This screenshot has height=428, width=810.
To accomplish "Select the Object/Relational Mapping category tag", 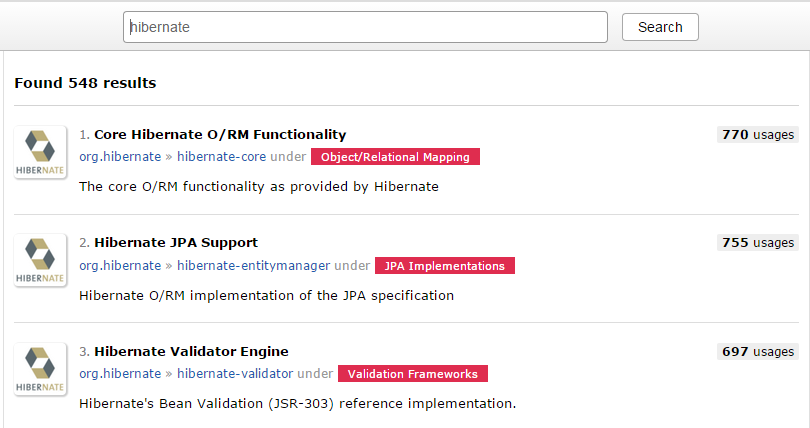I will pos(395,157).
